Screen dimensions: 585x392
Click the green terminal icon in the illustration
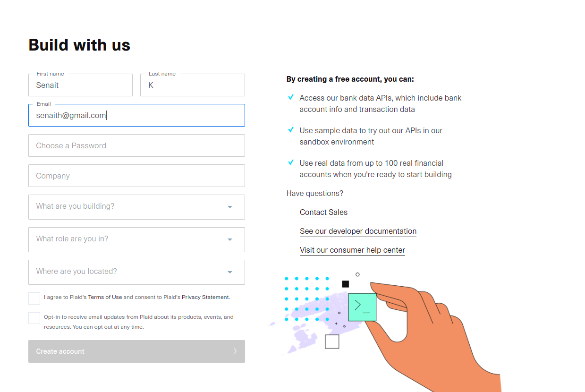pos(362,307)
